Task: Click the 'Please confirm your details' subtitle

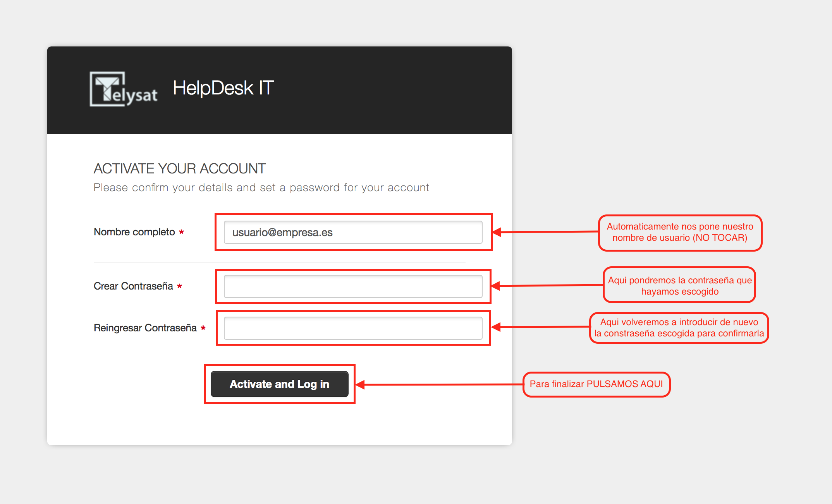Action: pyautogui.click(x=261, y=188)
